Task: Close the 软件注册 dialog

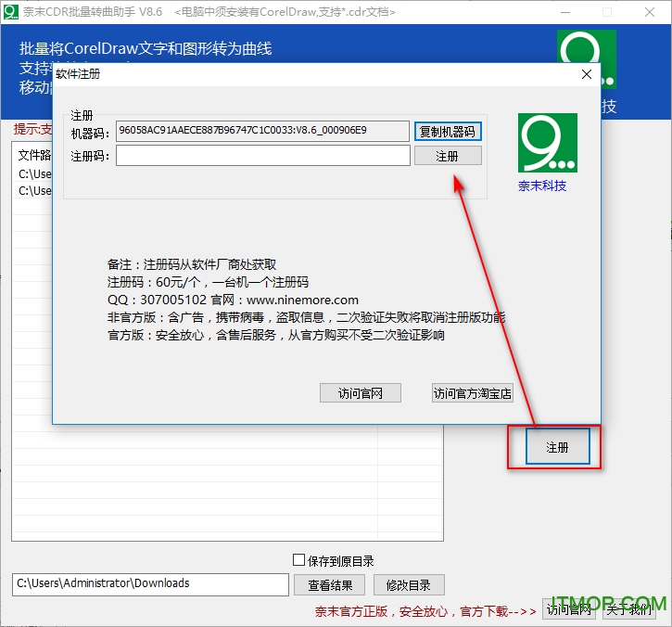Action: (x=585, y=74)
